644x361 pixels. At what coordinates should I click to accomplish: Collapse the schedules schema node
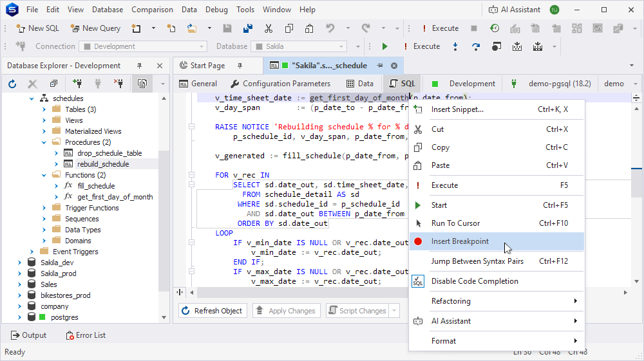click(x=32, y=98)
